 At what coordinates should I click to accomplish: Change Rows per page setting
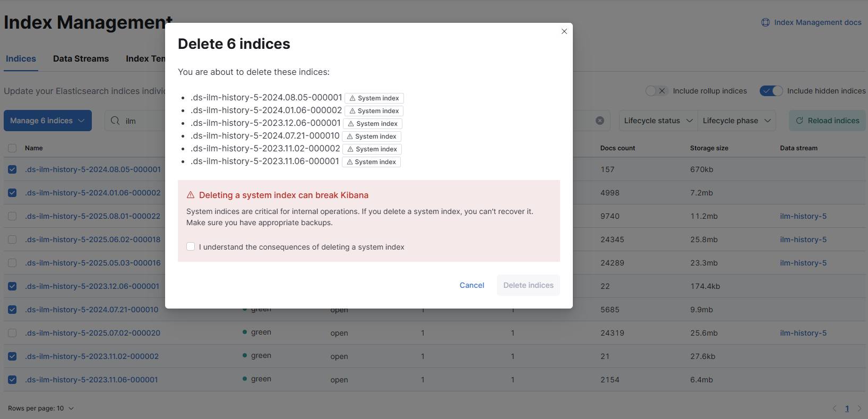coord(41,408)
